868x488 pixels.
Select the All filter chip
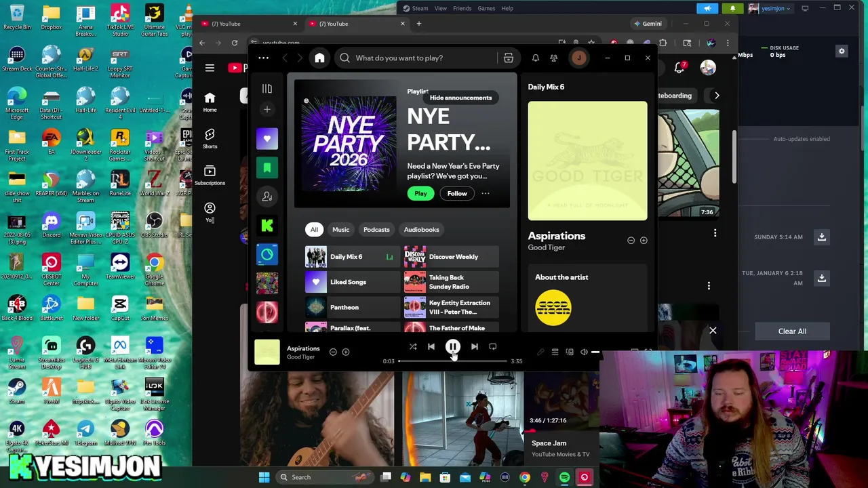pyautogui.click(x=314, y=230)
